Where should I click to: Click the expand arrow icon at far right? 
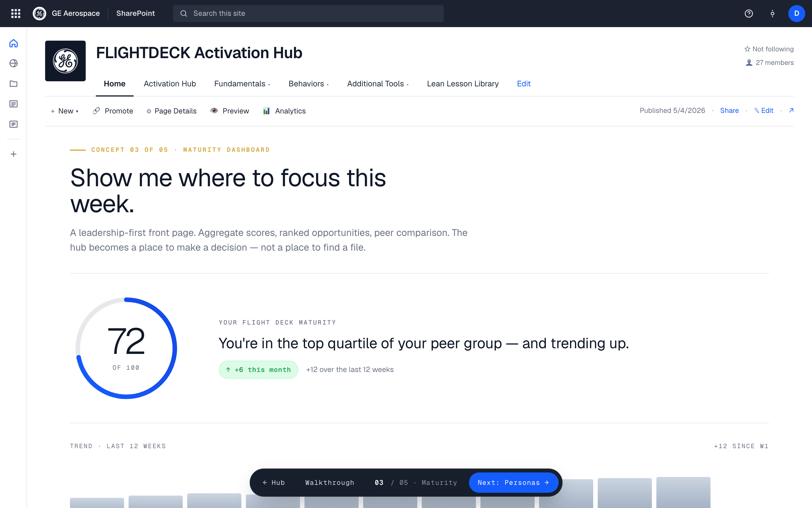pos(791,110)
